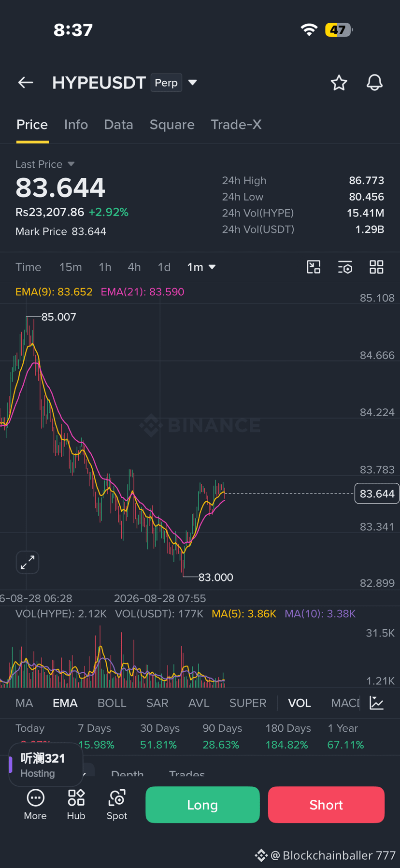Open the Hub icon
Viewport: 400px width, 868px height.
(x=76, y=805)
